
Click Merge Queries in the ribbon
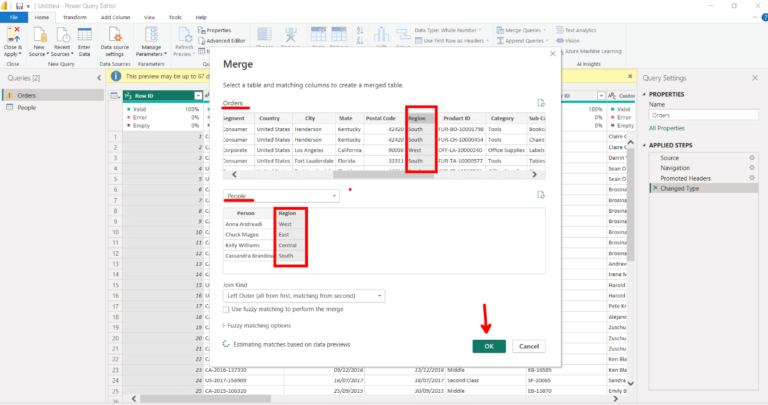tap(521, 30)
